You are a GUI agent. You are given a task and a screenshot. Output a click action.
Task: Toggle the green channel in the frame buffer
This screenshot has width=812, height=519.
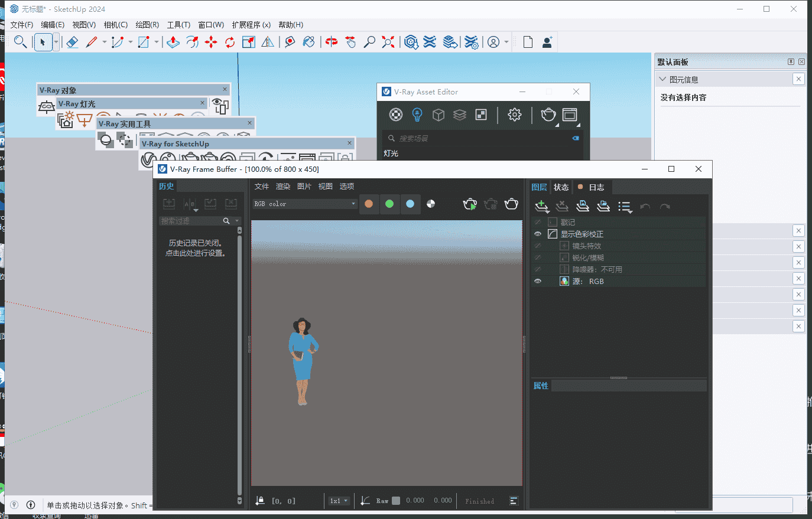tap(389, 204)
